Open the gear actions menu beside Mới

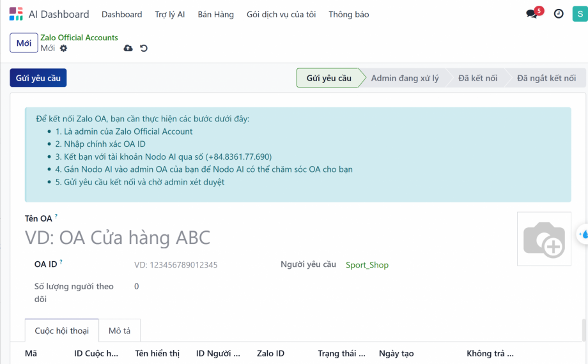click(63, 49)
